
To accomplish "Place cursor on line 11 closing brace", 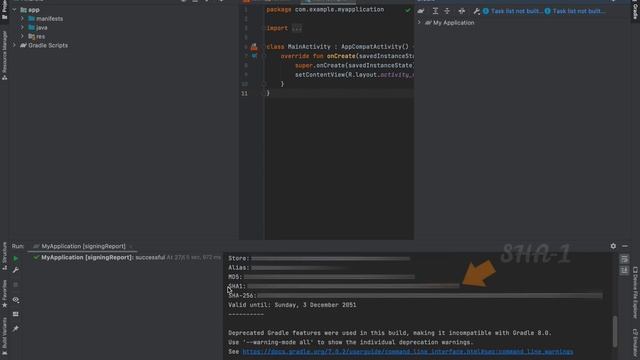I will tap(268, 93).
